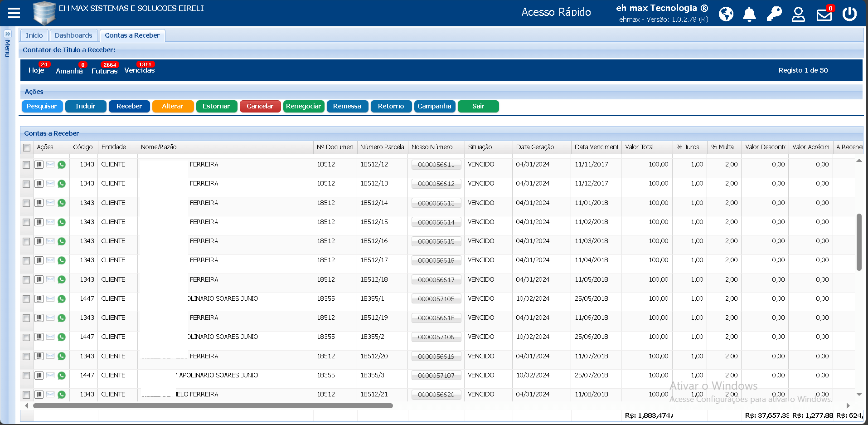This screenshot has width=868, height=425.
Task: Select checkbox for parcela 18355/2 row
Action: coord(26,337)
